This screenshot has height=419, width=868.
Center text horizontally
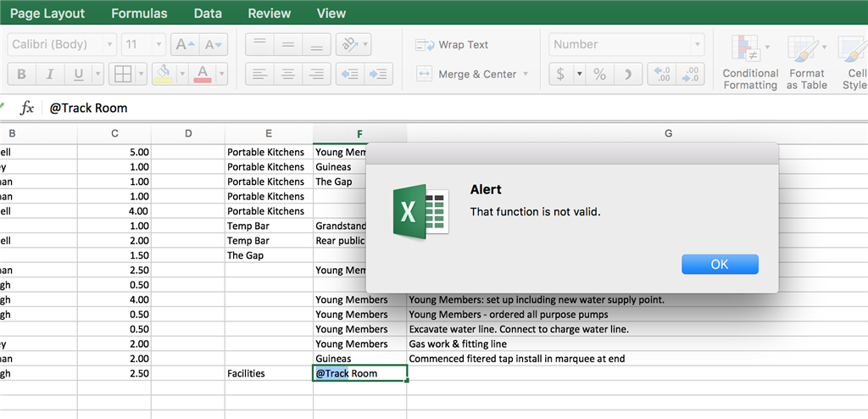coord(288,74)
